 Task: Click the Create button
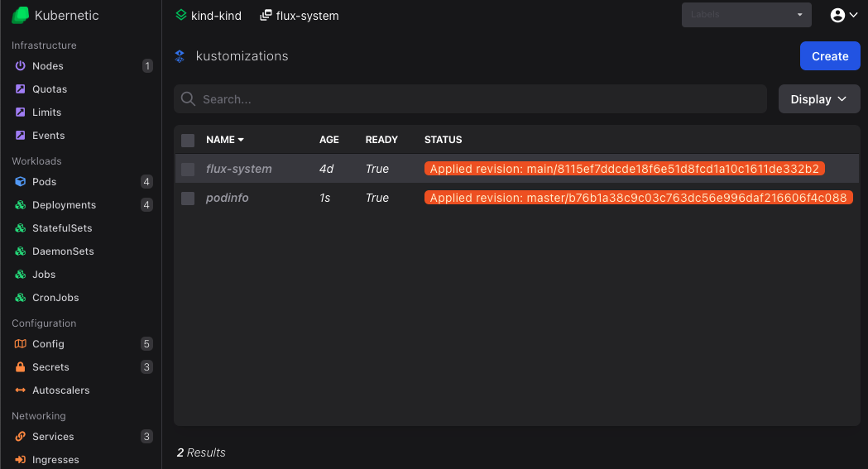[x=830, y=56]
